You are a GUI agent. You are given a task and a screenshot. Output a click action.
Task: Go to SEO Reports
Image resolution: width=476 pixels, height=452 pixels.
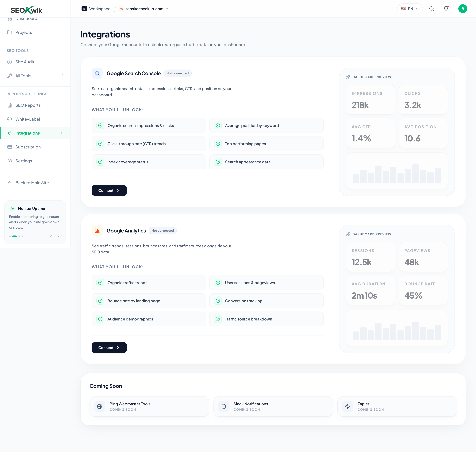click(x=35, y=105)
